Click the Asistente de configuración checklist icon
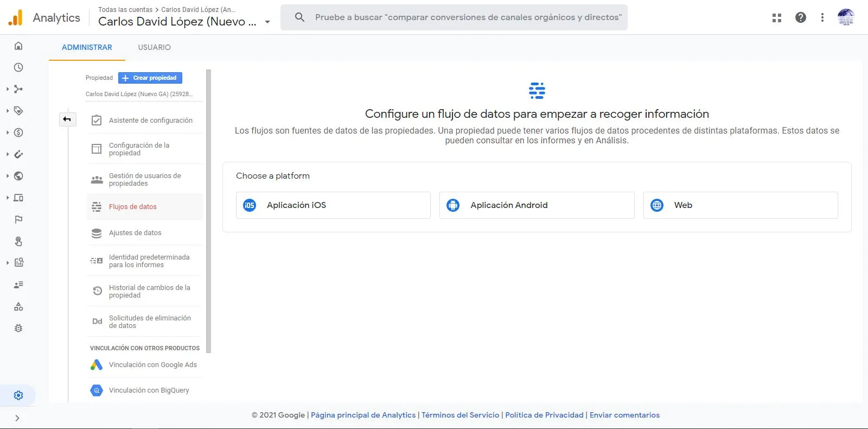868x429 pixels. click(x=97, y=121)
